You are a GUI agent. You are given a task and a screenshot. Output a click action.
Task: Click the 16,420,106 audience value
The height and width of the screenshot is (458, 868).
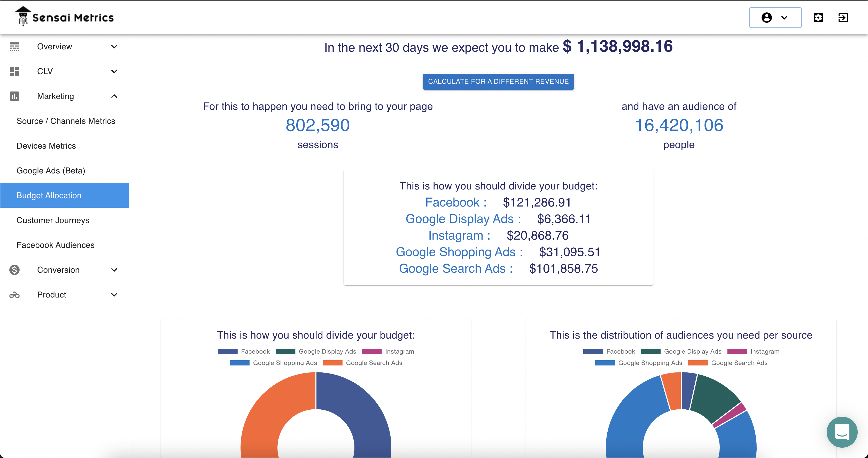point(679,125)
